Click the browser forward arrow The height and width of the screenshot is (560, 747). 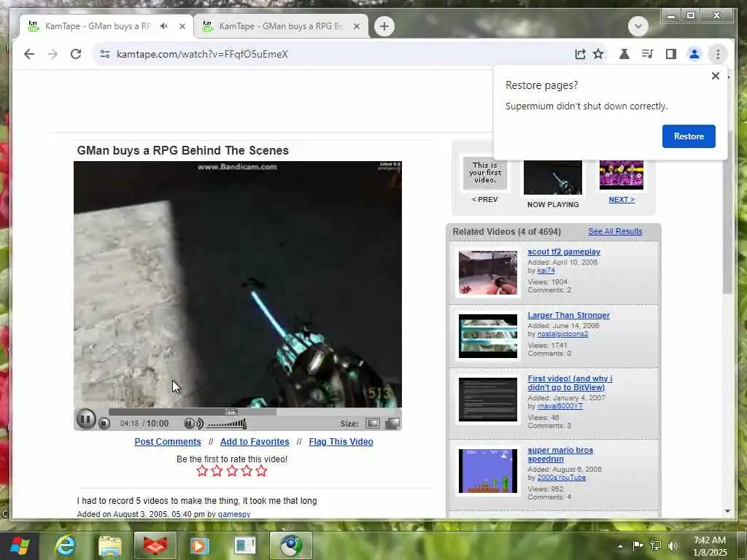pos(53,54)
